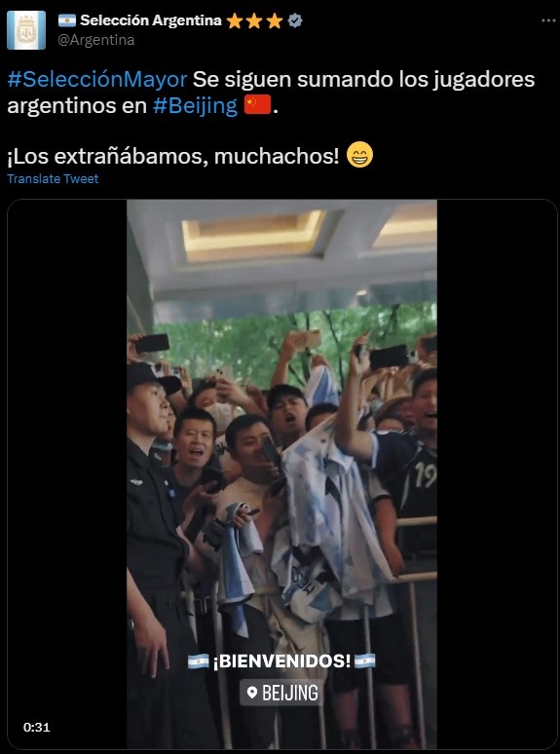The height and width of the screenshot is (754, 560).
Task: Open the Selección Argentina profile avatar
Action: point(26,30)
